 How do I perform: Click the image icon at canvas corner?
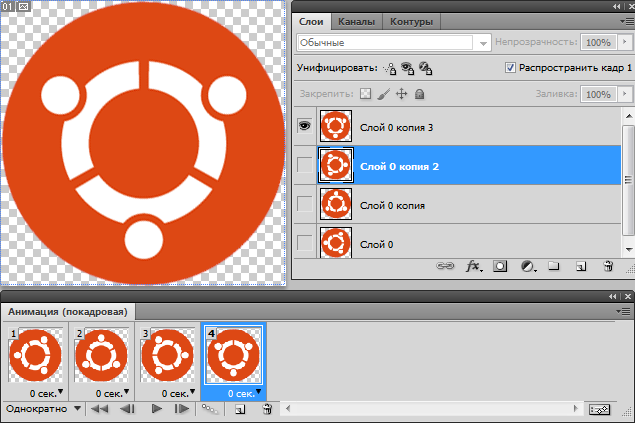[24, 6]
